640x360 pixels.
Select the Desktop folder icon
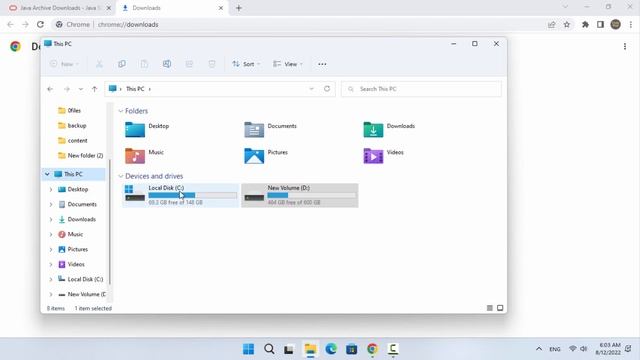(x=135, y=130)
